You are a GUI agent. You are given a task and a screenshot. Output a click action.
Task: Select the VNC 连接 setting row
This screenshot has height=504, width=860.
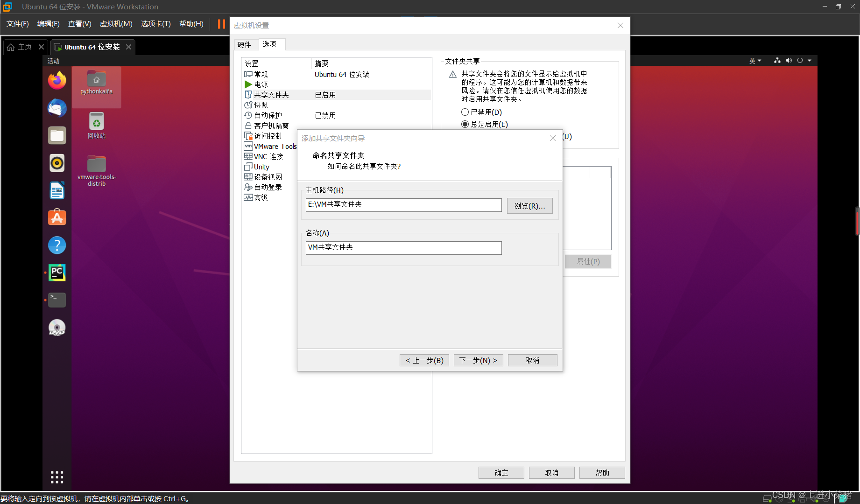tap(270, 156)
